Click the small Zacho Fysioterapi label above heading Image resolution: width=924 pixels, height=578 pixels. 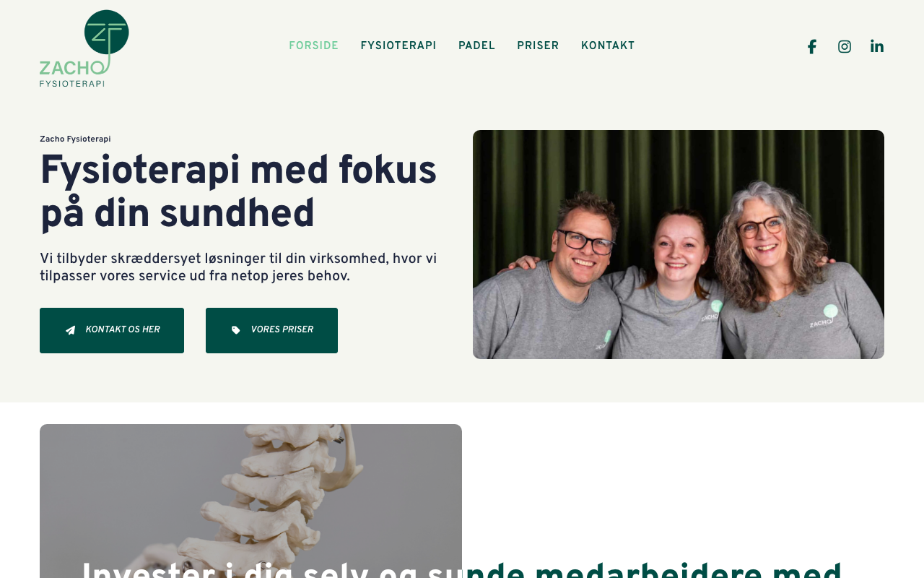(75, 139)
